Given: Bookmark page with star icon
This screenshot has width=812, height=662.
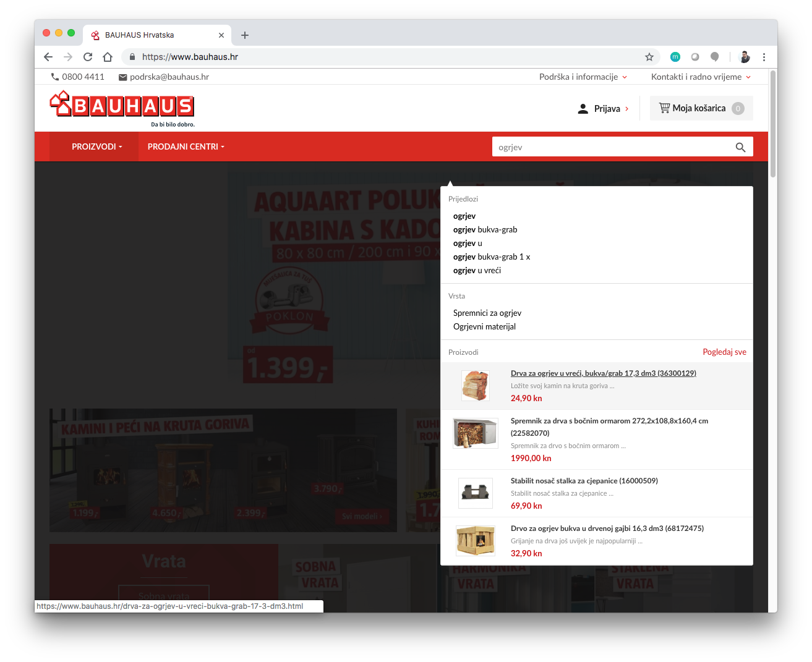Looking at the screenshot, I should [649, 57].
